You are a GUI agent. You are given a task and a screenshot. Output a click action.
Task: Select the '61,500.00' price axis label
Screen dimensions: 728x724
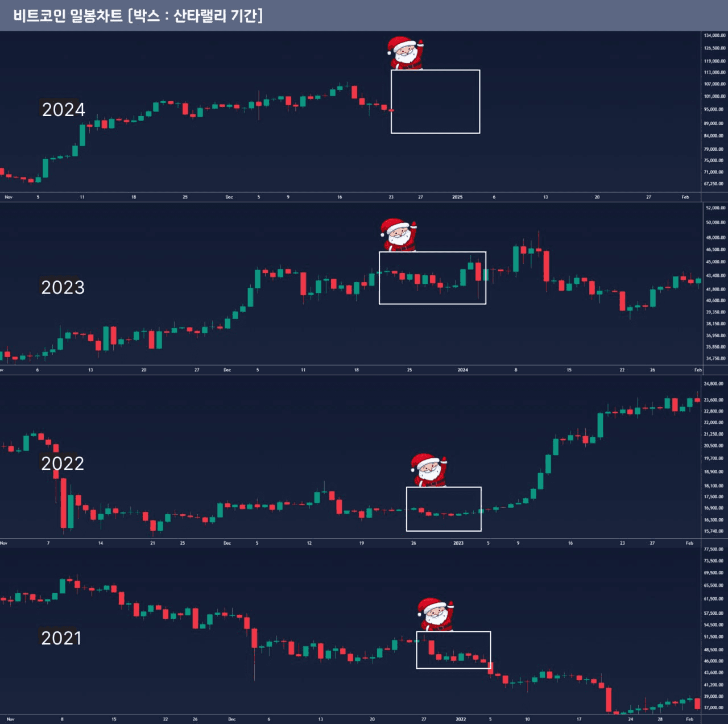714,598
